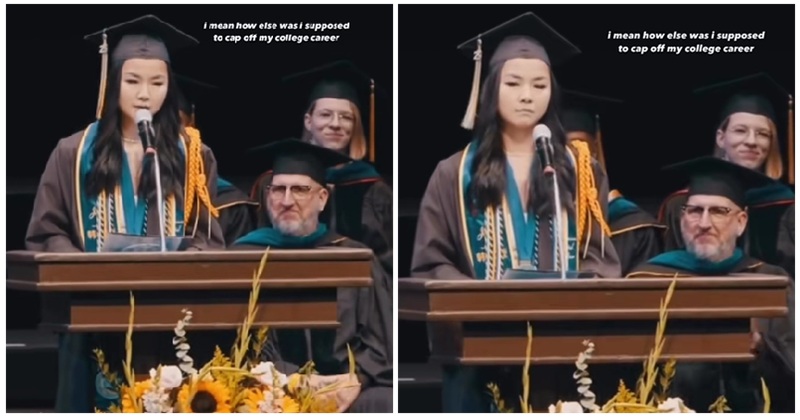Click the bearded man's face, right frame
This screenshot has width=800, height=420.
click(x=712, y=226)
